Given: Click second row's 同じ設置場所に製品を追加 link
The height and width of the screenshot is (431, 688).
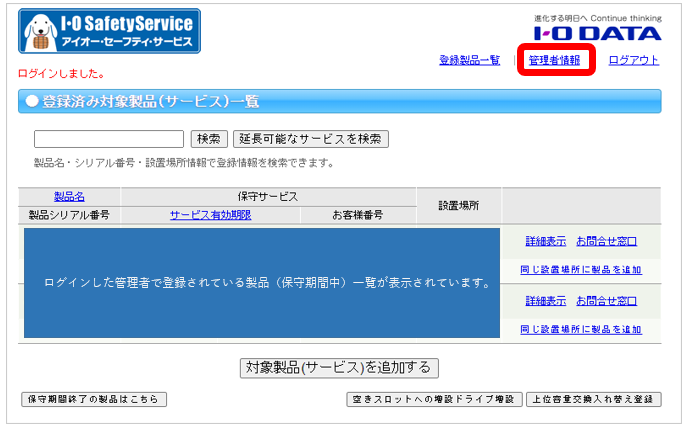Looking at the screenshot, I should [581, 328].
